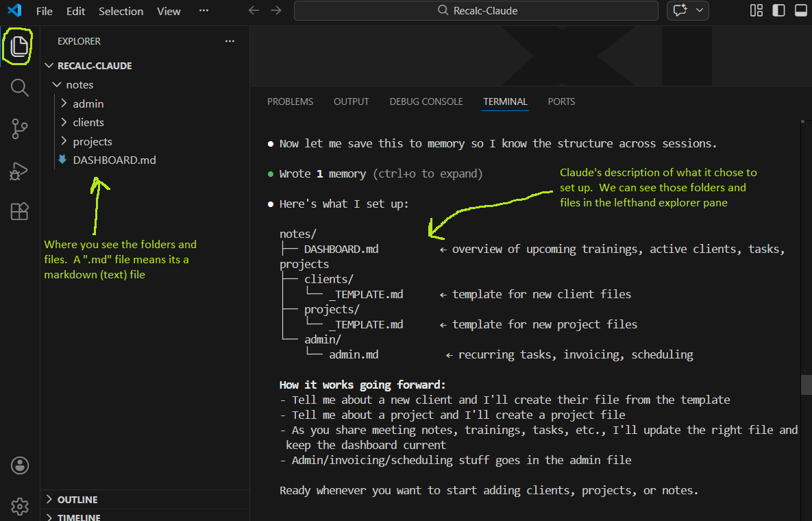Open the Edit menu
The width and height of the screenshot is (812, 521).
click(75, 11)
